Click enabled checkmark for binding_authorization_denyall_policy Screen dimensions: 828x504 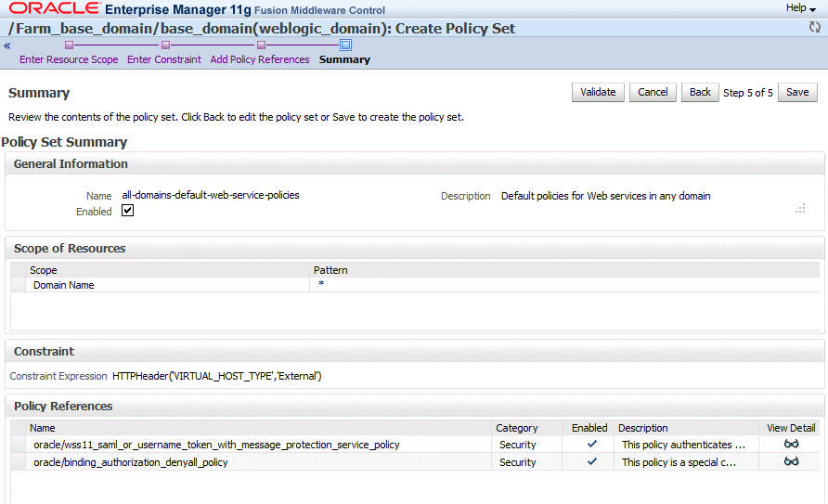[592, 461]
